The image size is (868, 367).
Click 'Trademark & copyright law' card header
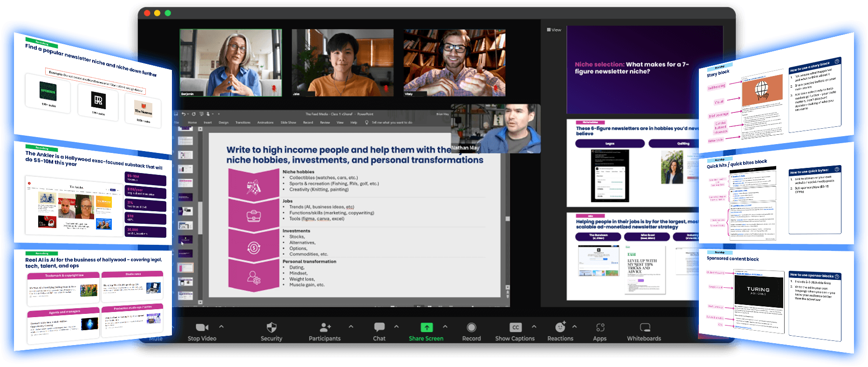point(64,276)
